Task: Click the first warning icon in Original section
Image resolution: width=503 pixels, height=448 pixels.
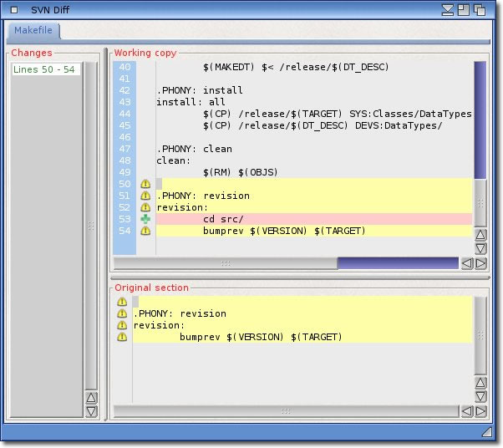Action: coord(122,302)
